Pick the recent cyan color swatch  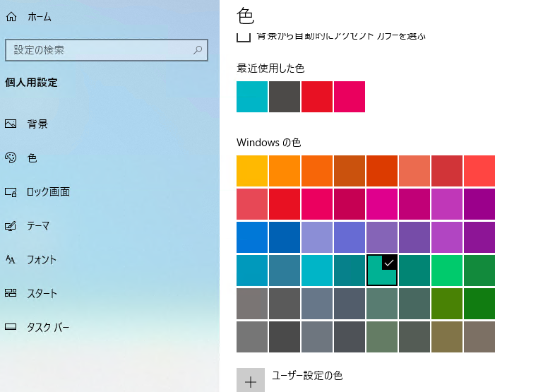tap(252, 97)
